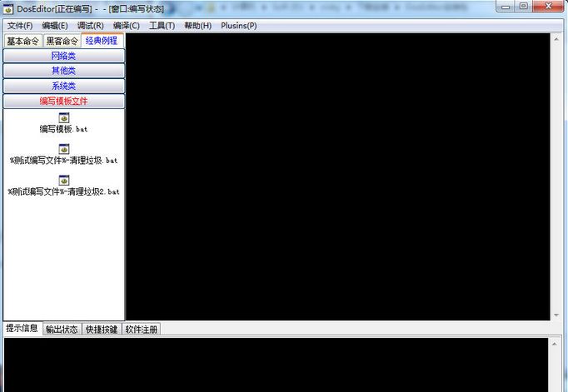
Task: Open the 编辑(E) menu
Action: pyautogui.click(x=55, y=26)
